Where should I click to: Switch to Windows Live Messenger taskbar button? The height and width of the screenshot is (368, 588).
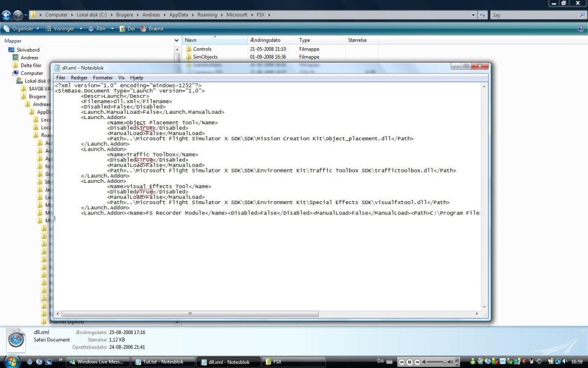pos(96,362)
